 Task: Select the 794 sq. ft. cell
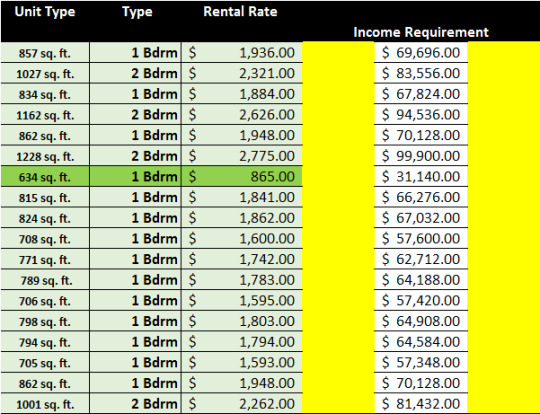point(45,342)
